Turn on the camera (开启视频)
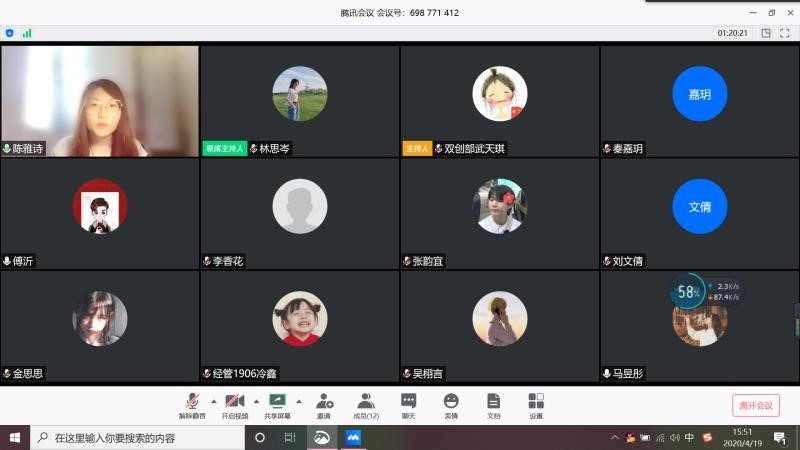The image size is (800, 450). pos(234,404)
